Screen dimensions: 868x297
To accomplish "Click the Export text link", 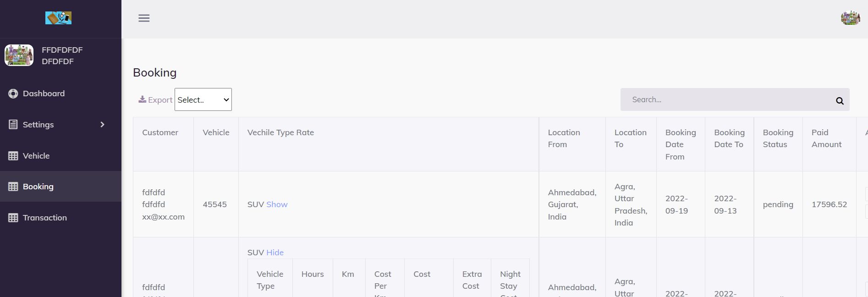I will point(160,100).
